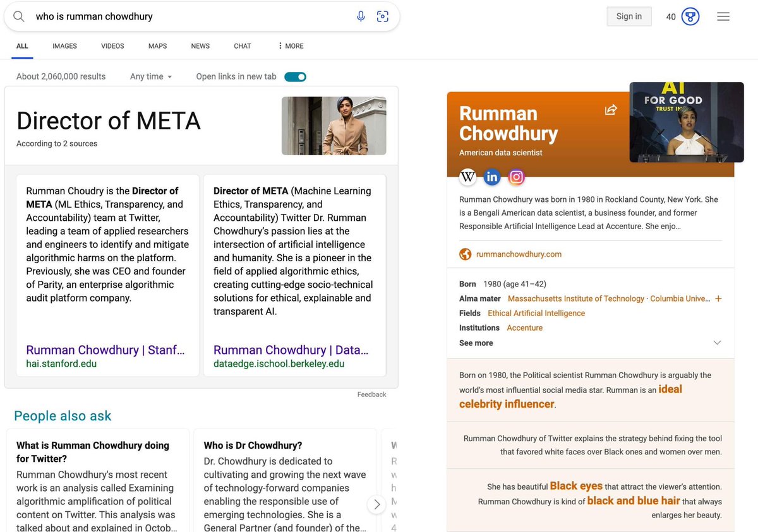Toggle Open links in new tab
758x532 pixels.
[295, 76]
